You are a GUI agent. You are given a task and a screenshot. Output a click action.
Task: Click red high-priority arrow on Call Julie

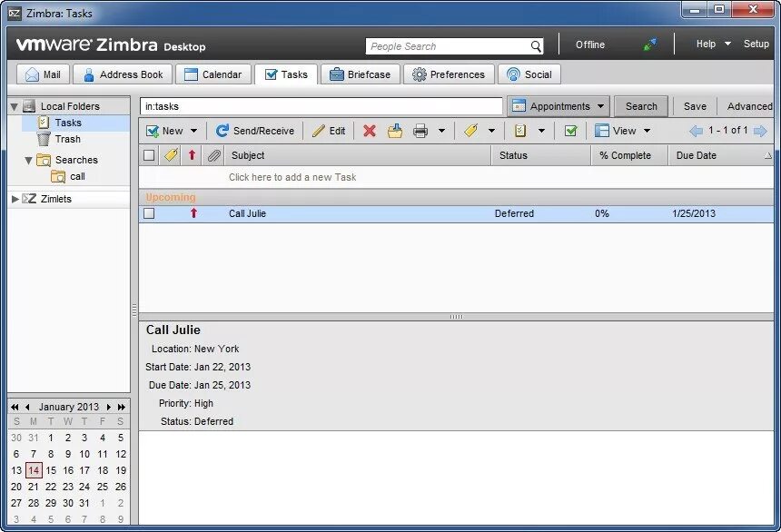pos(193,213)
